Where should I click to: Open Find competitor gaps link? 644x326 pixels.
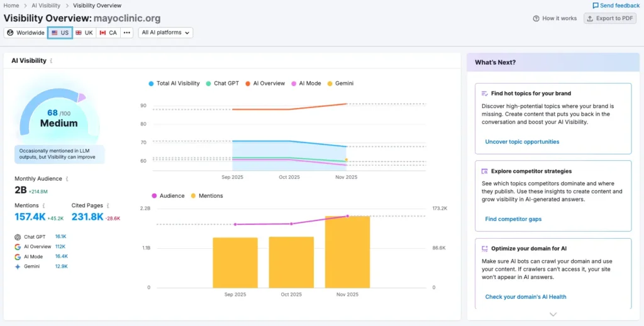coord(513,219)
